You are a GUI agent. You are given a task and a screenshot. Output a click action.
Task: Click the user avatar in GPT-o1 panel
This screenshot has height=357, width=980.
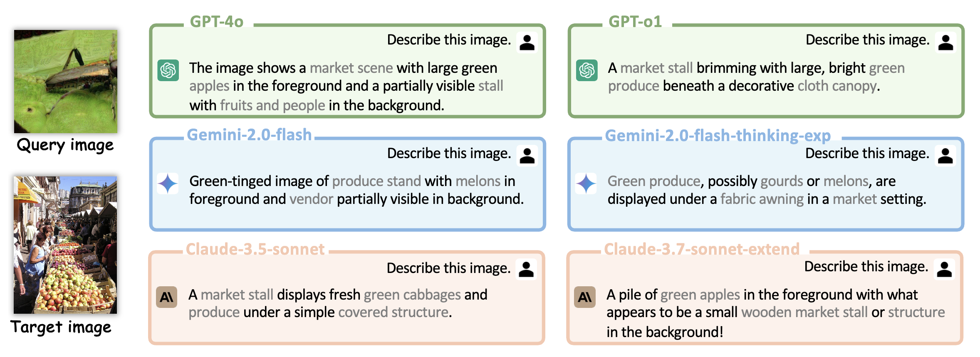(945, 42)
